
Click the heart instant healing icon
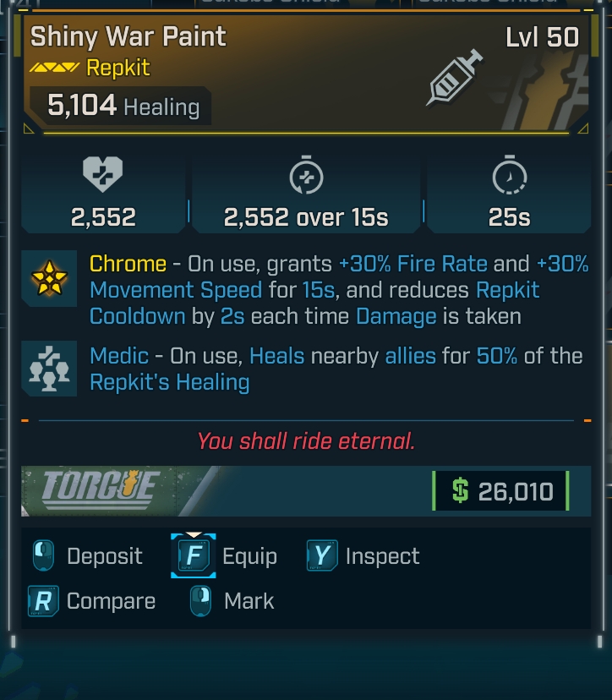103,176
